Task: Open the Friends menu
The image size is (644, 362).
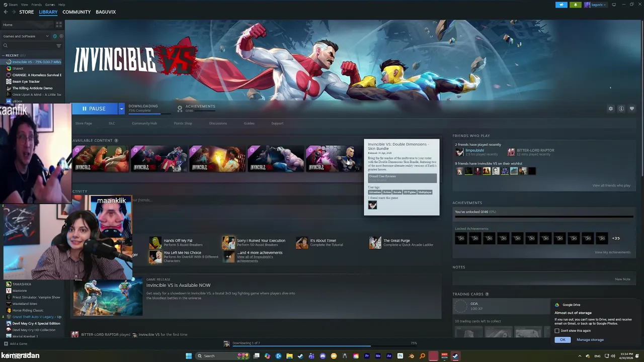Action: 37,5
